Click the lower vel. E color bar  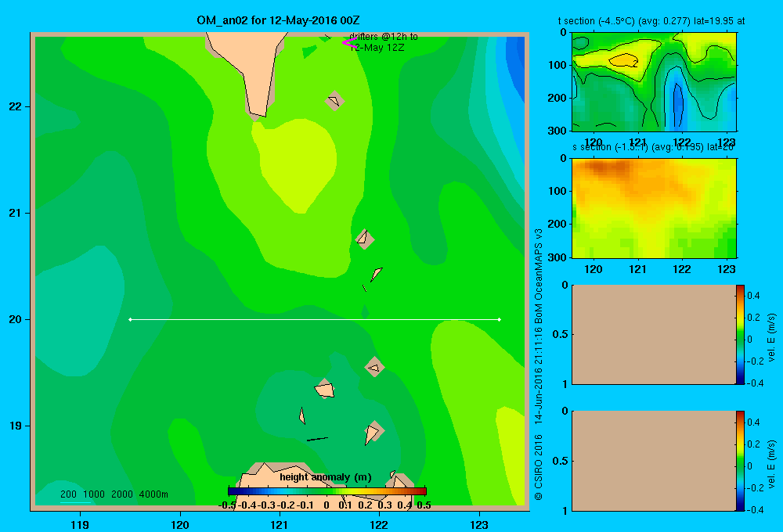click(740, 461)
